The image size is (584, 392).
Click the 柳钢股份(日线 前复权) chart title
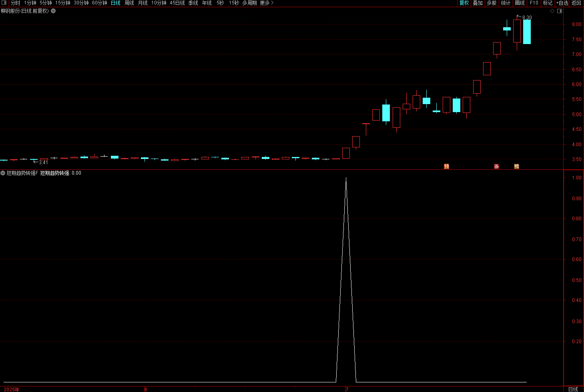click(25, 11)
